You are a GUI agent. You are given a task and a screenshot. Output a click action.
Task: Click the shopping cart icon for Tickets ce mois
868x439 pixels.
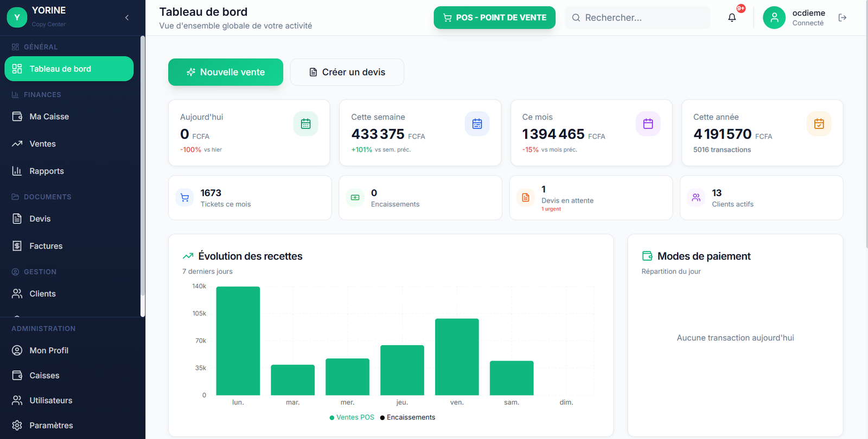click(x=185, y=198)
